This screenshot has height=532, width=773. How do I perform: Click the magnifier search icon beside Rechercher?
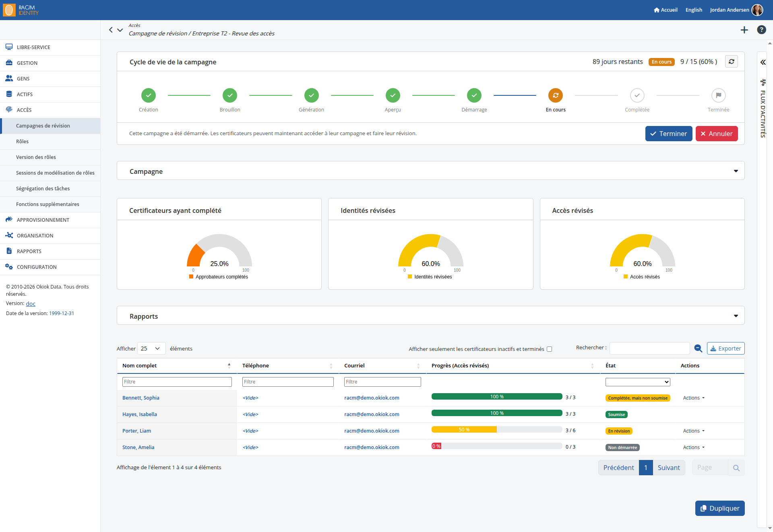tap(699, 348)
